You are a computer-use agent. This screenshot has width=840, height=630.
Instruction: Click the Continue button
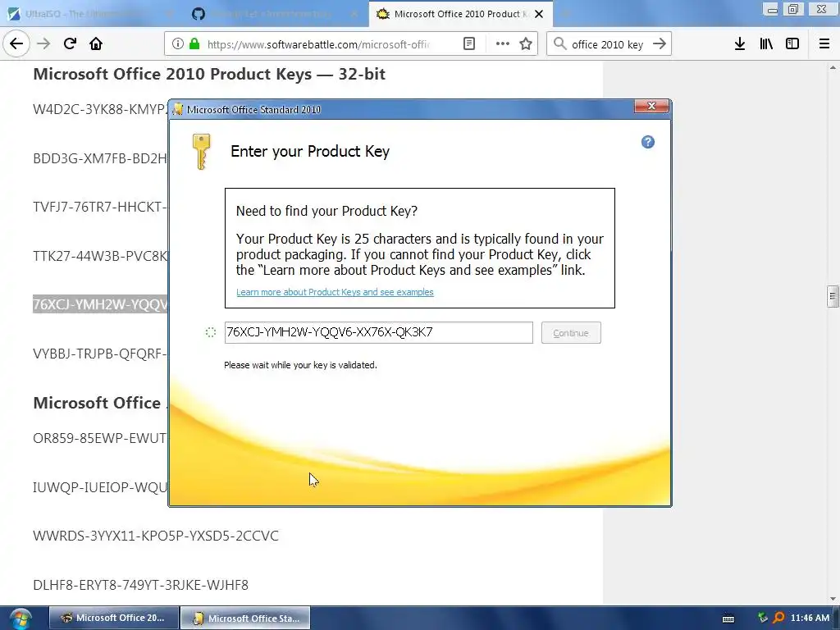point(571,333)
